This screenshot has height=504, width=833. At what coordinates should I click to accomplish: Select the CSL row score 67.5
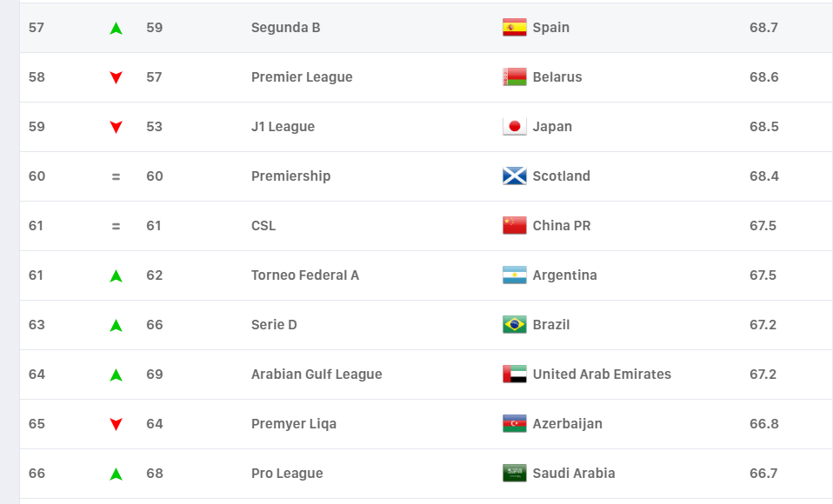(x=763, y=226)
